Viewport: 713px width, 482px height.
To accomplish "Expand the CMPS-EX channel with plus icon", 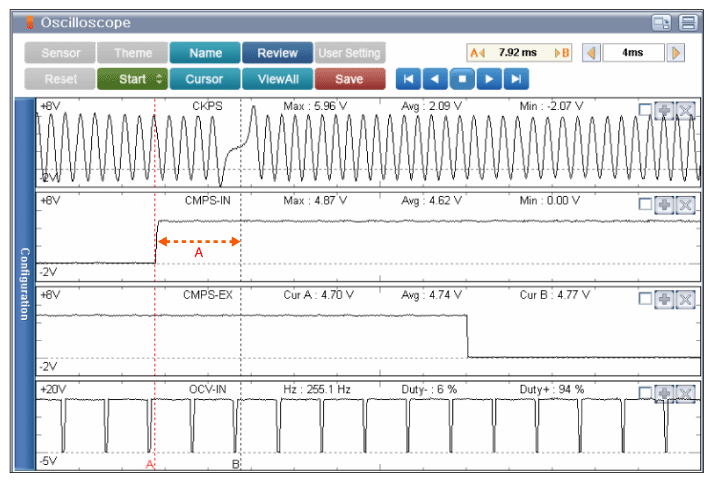I will (x=664, y=300).
